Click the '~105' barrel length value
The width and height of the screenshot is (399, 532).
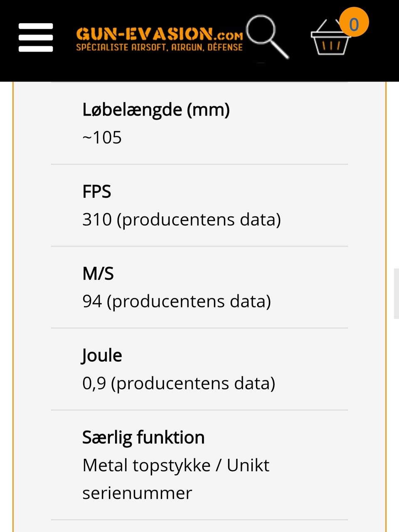102,138
